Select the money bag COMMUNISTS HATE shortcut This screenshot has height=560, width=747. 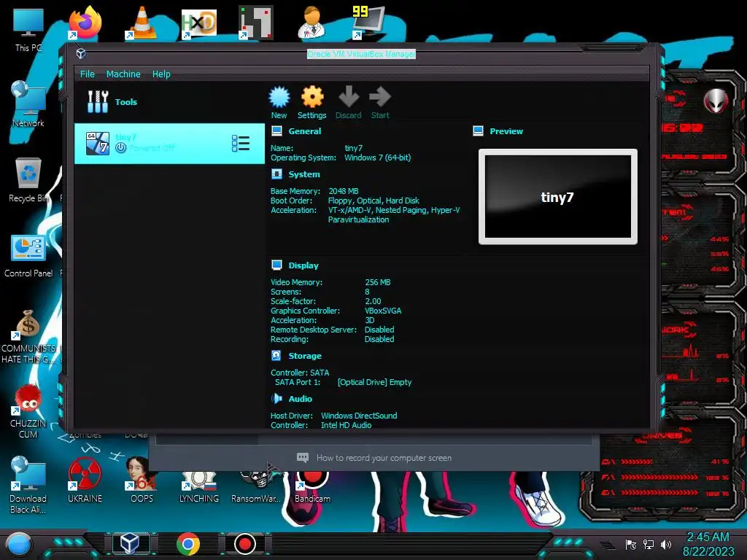click(28, 337)
